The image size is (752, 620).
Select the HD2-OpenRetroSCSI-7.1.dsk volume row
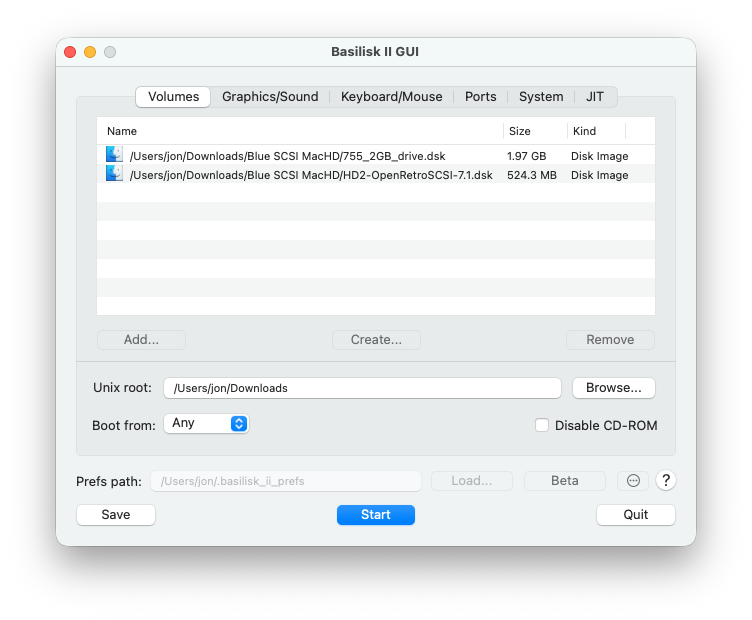coord(376,175)
